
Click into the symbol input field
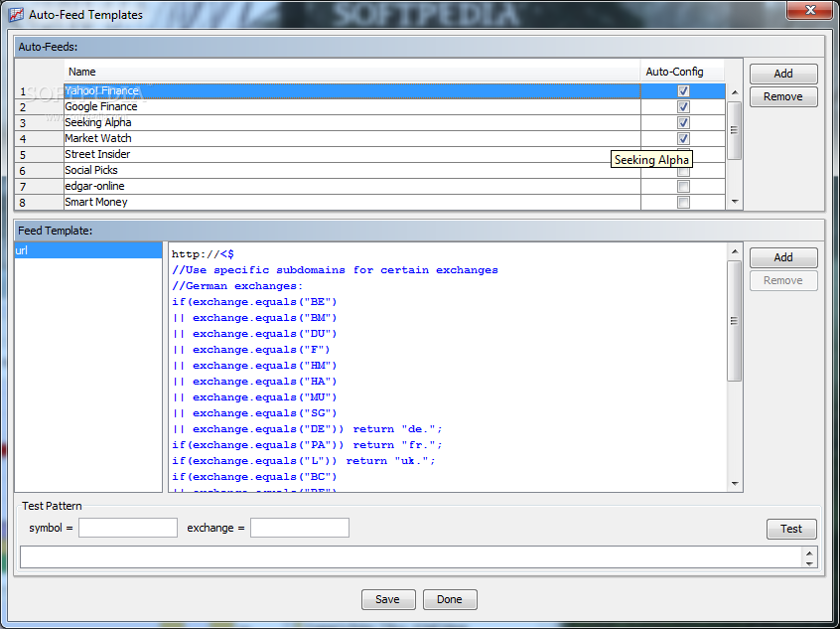tap(128, 528)
